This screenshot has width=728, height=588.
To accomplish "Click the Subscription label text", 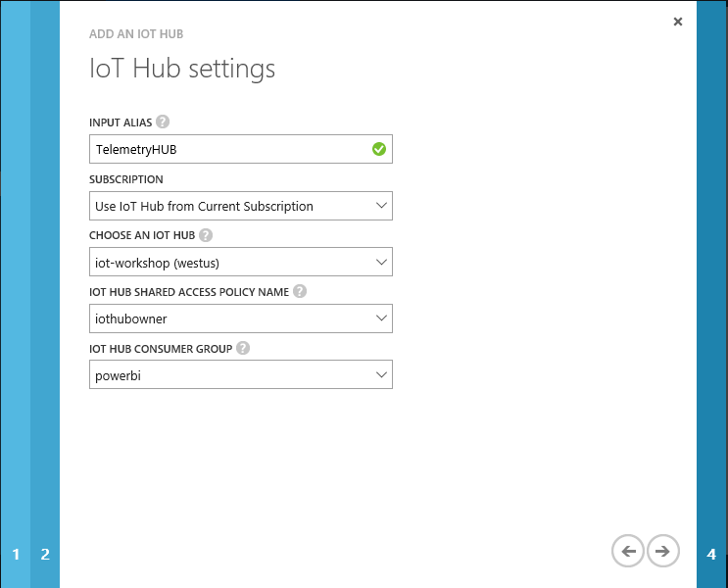I will click(125, 179).
